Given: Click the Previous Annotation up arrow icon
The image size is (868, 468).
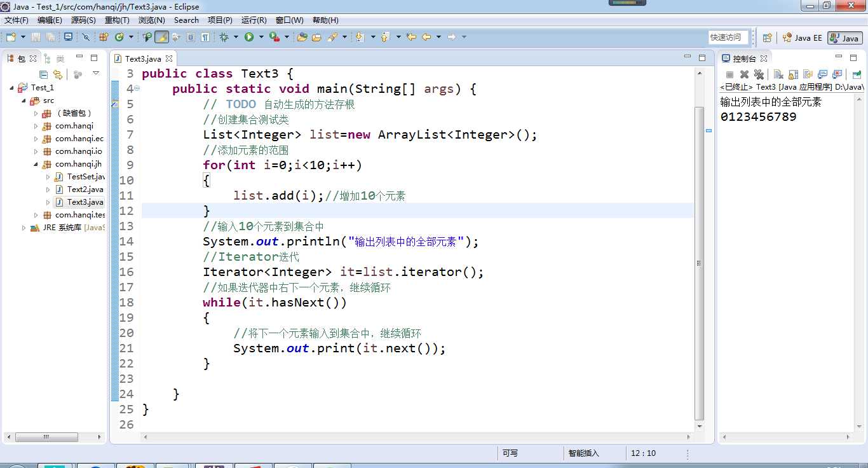Looking at the screenshot, I should [385, 38].
